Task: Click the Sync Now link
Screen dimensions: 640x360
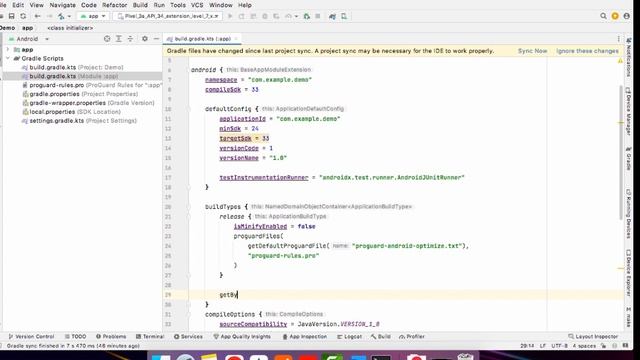Action: point(532,51)
